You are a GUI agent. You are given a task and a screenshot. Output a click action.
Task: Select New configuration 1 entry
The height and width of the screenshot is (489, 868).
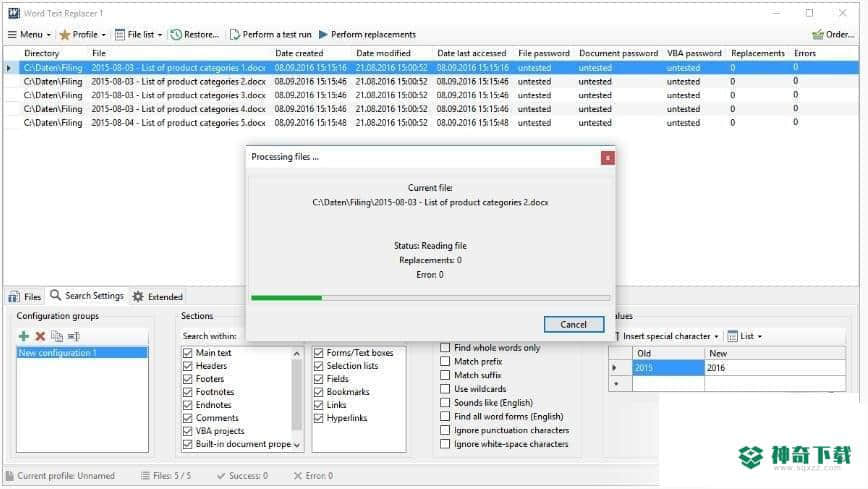(82, 353)
